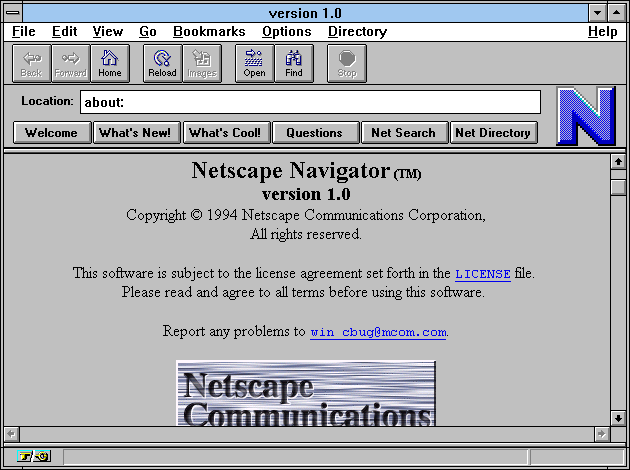Open the Help menu
This screenshot has width=630, height=470.
(x=603, y=31)
